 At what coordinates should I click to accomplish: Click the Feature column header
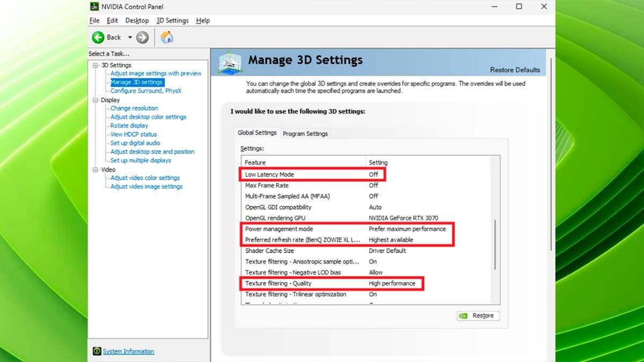304,162
